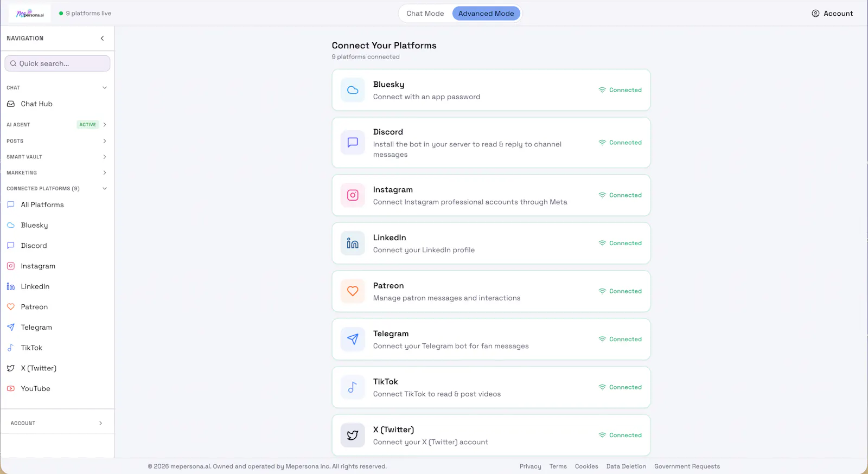Click the Patreon card heart icon
Viewport: 868px width, 474px height.
[353, 291]
